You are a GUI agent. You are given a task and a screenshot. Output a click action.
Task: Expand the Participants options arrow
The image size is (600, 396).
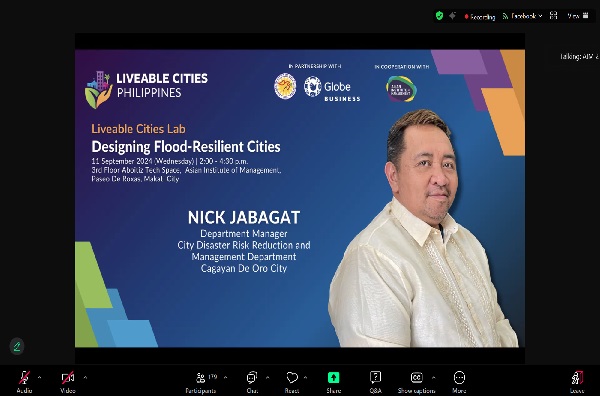pyautogui.click(x=225, y=377)
